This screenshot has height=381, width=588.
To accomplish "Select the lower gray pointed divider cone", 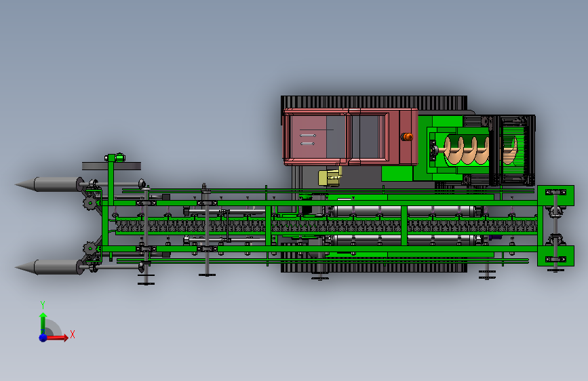I will coord(49,267).
